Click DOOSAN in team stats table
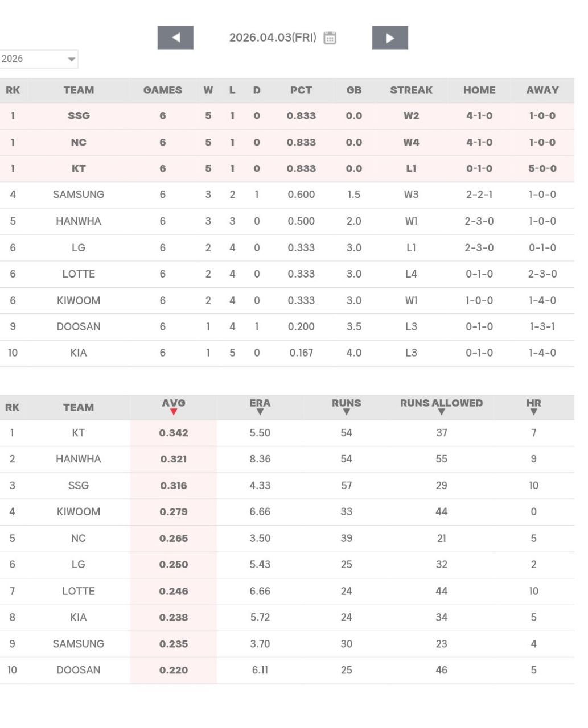The width and height of the screenshot is (588, 728). pyautogui.click(x=79, y=670)
